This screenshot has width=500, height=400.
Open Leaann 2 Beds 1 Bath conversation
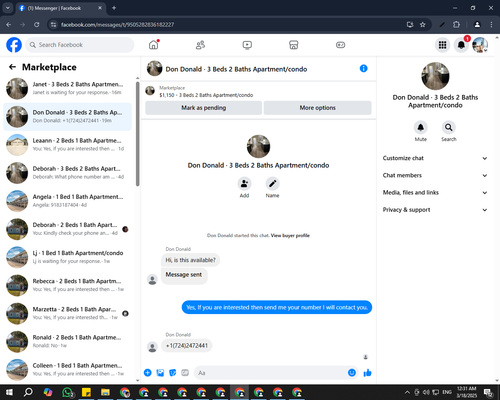(x=67, y=145)
